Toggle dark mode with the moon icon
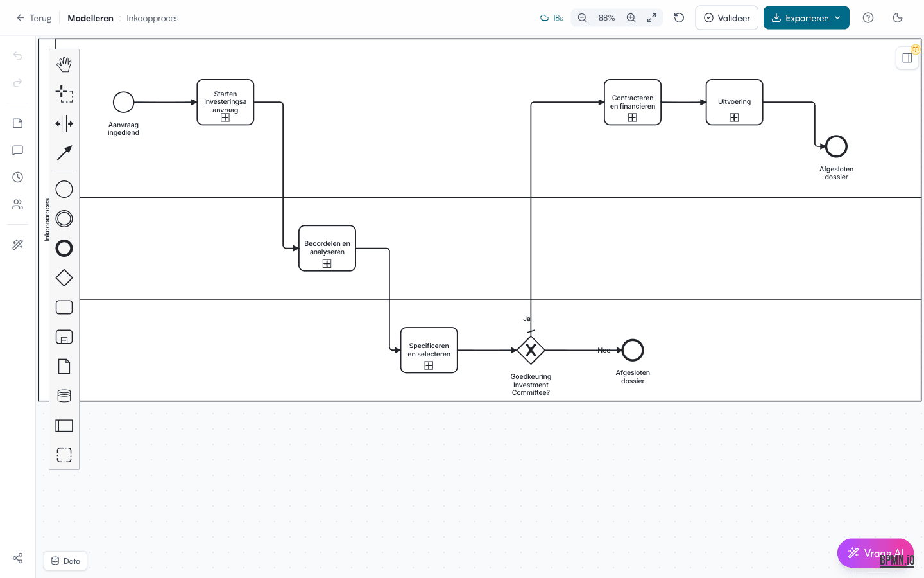The image size is (924, 578). click(x=898, y=17)
